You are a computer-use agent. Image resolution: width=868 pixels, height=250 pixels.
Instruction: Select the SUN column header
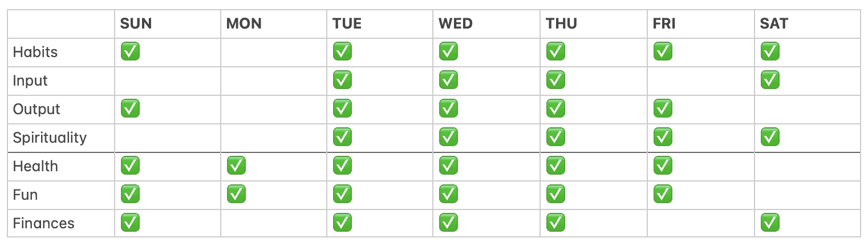pos(136,23)
